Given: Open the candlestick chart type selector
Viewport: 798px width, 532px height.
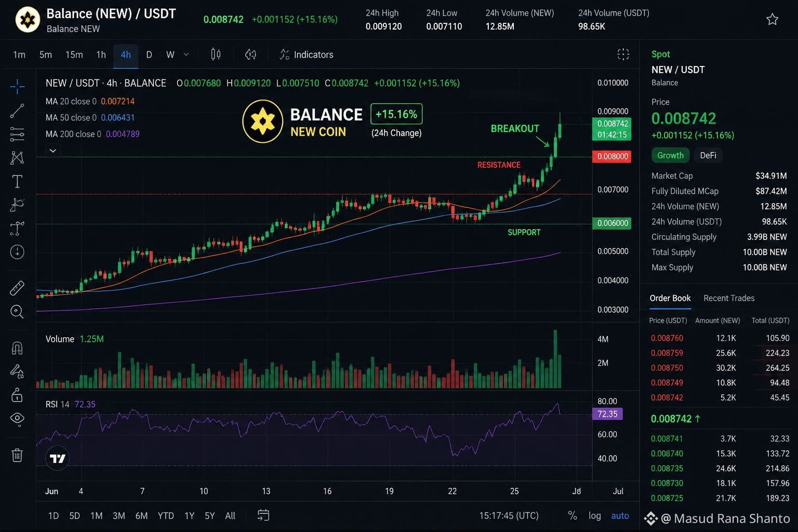Looking at the screenshot, I should (216, 55).
